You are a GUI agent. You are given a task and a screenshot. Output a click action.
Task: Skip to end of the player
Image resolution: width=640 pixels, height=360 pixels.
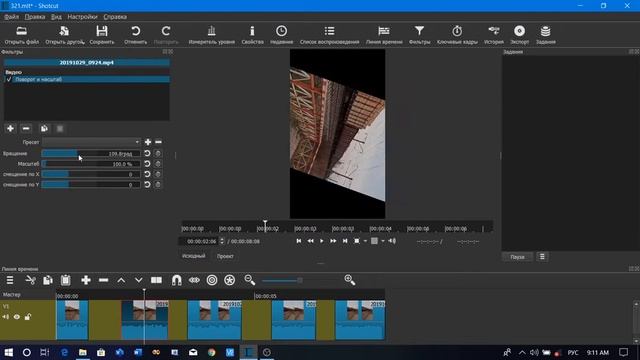coord(345,241)
